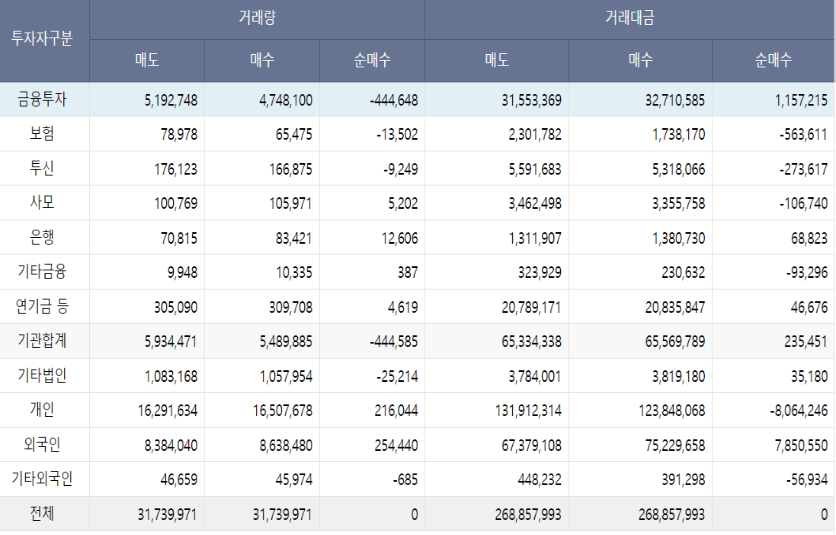This screenshot has width=836, height=535.
Task: Select the 개인 row label
Action: click(x=43, y=410)
